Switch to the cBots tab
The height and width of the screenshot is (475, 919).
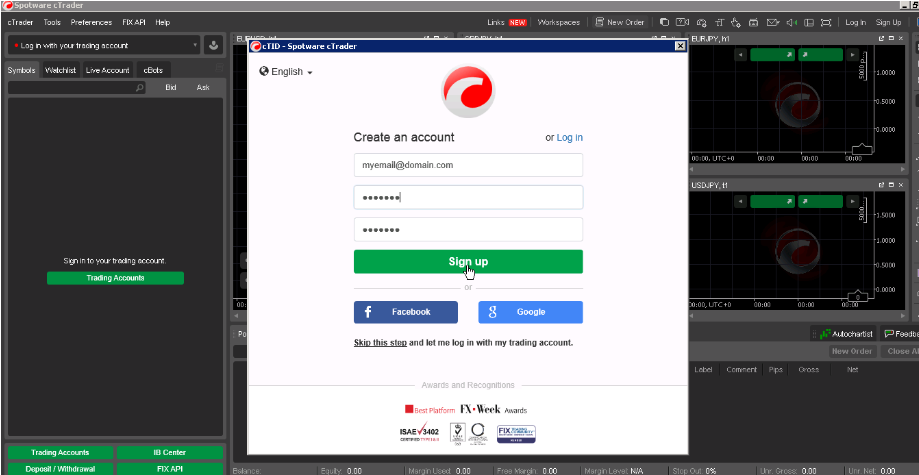coord(153,70)
